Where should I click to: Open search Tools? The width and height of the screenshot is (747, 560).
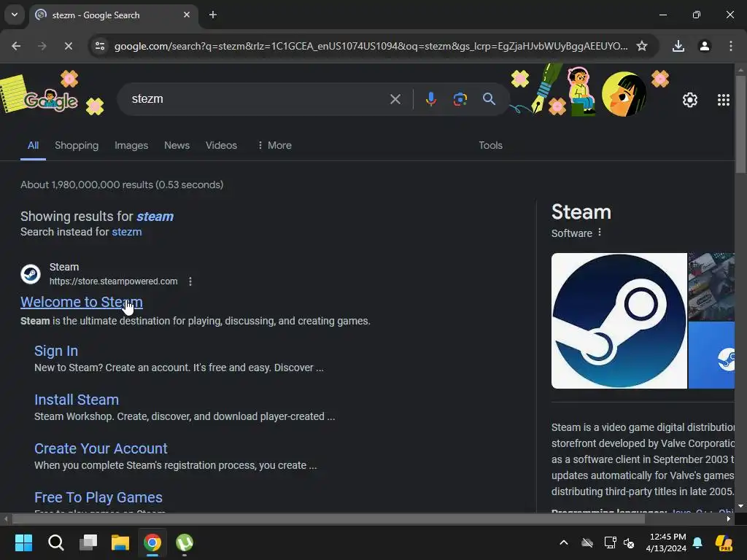pyautogui.click(x=490, y=146)
